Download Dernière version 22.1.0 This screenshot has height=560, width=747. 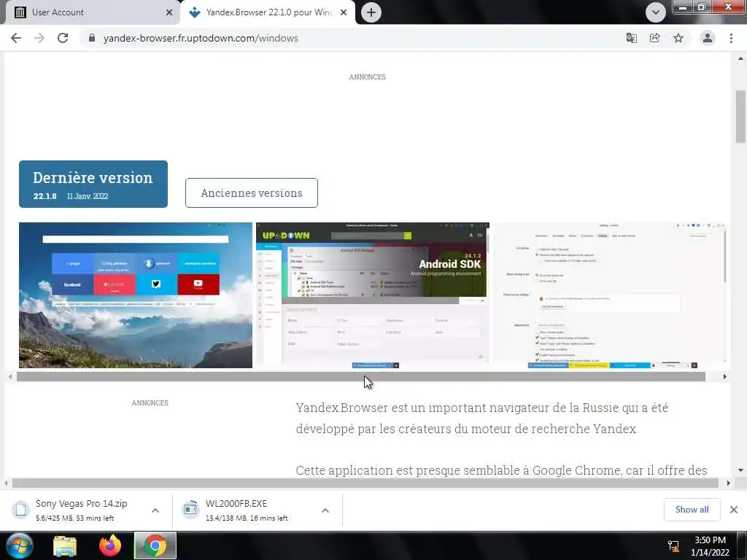point(93,184)
